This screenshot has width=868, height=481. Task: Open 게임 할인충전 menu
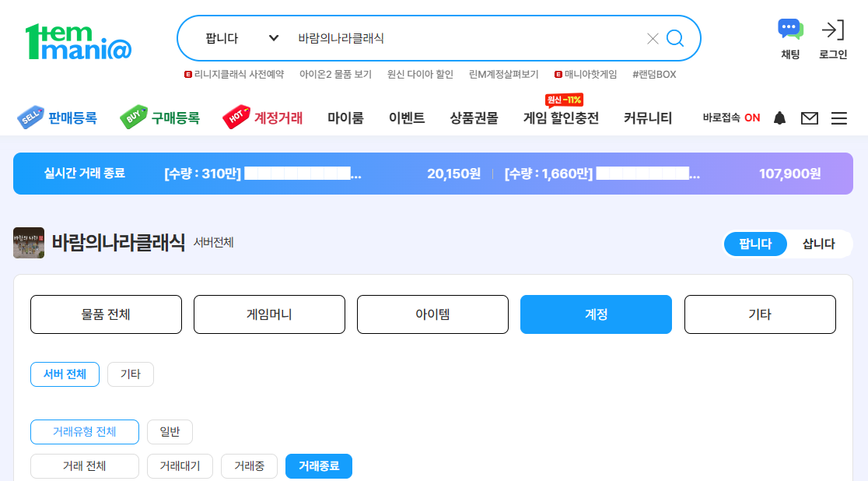562,118
